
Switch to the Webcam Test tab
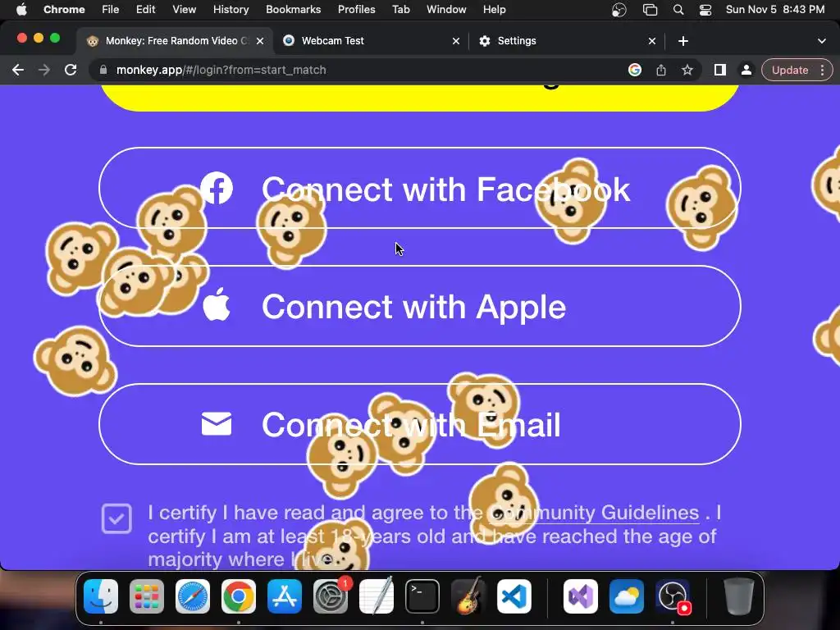[372, 41]
